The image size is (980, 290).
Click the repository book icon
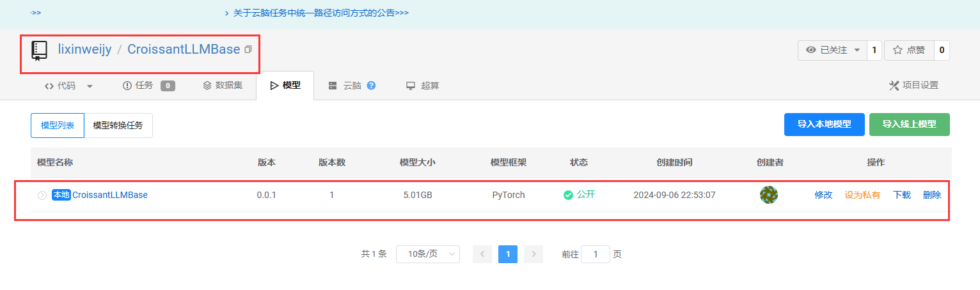coord(40,50)
